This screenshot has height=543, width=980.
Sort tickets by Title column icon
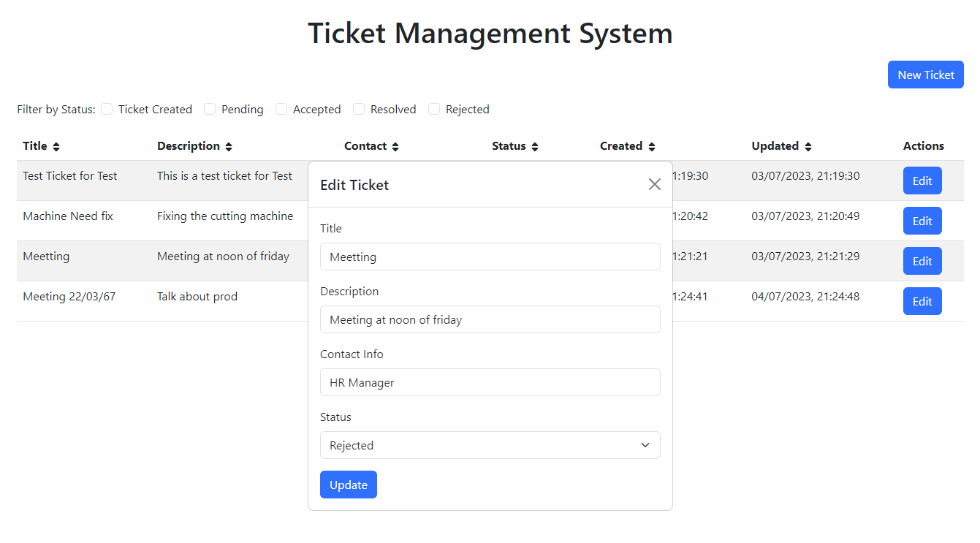[56, 147]
